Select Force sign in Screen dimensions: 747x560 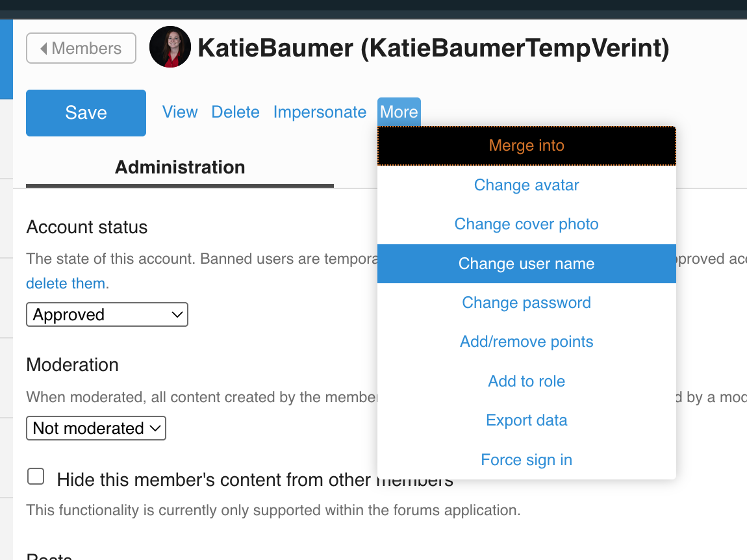click(x=526, y=460)
